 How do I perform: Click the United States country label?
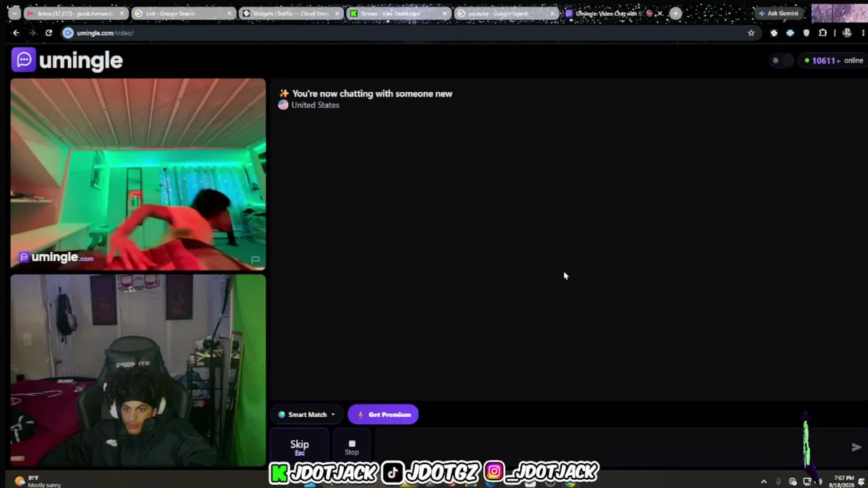coord(315,105)
